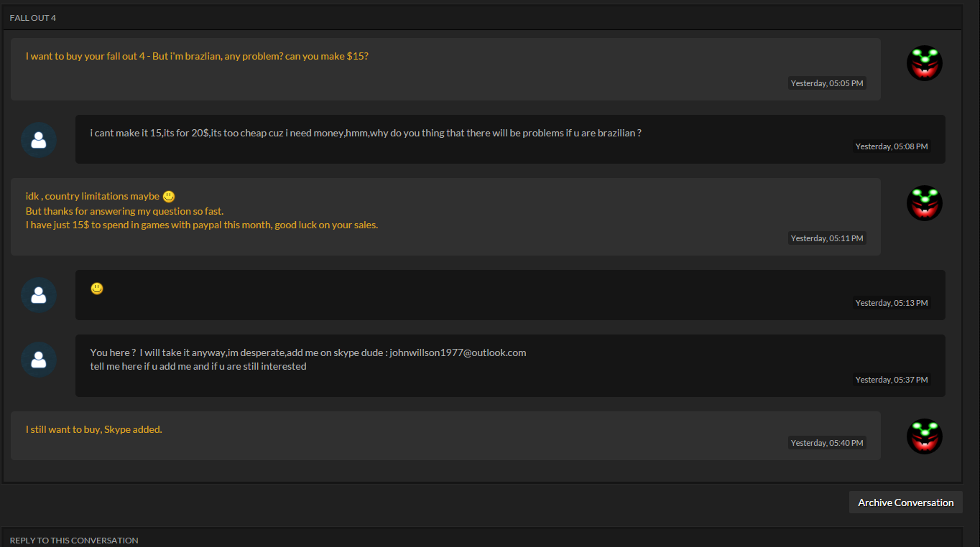Screen dimensions: 980x547
Task: Click timestamp Yesterday, 05:40 PM
Action: (x=827, y=443)
